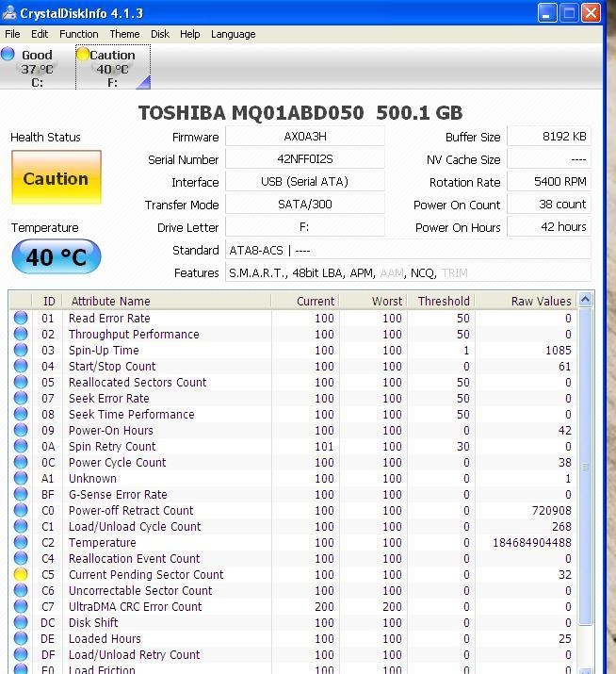Click the Threshold column header
The width and height of the screenshot is (616, 674).
point(441,301)
